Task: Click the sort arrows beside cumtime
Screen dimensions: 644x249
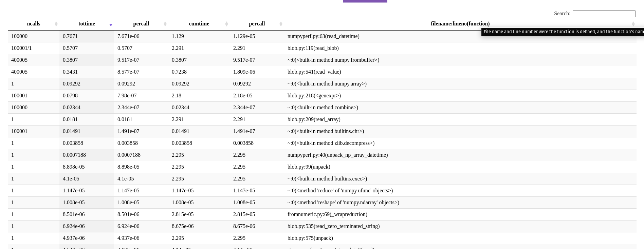Action: [226, 24]
